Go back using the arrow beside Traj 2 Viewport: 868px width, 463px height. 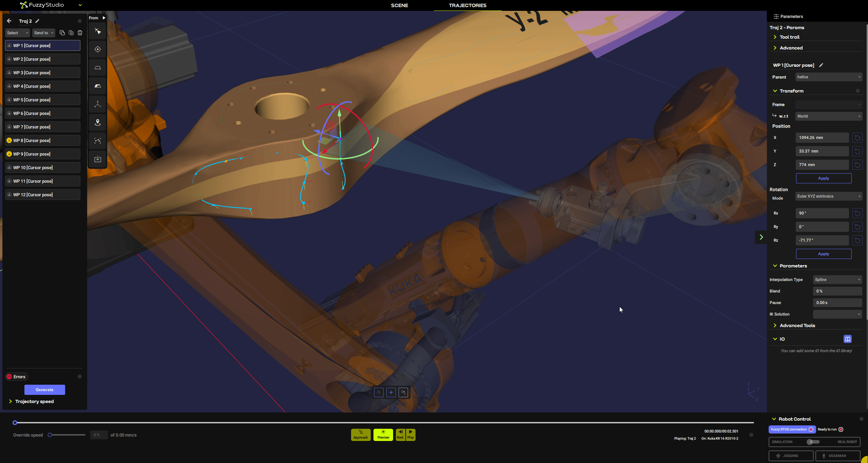coord(9,21)
